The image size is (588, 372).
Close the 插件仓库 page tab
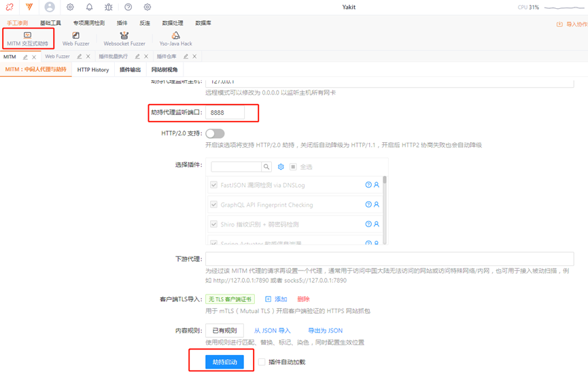(194, 56)
